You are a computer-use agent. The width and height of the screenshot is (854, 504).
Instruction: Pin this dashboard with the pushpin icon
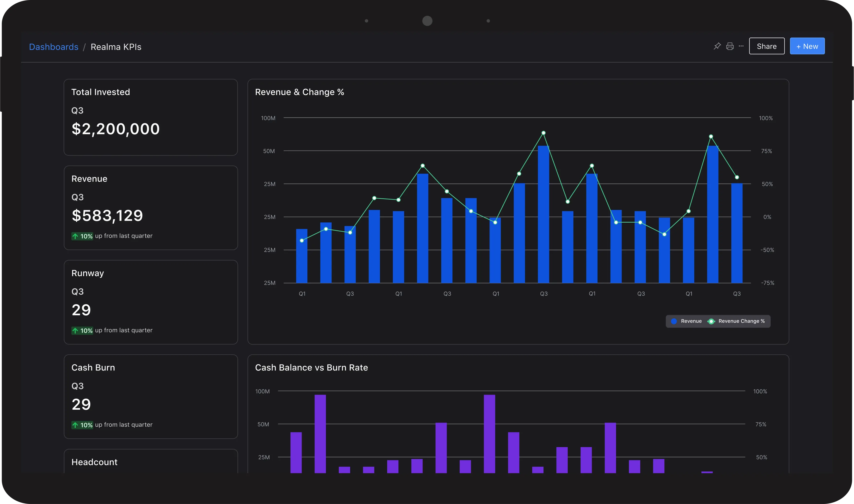click(717, 46)
